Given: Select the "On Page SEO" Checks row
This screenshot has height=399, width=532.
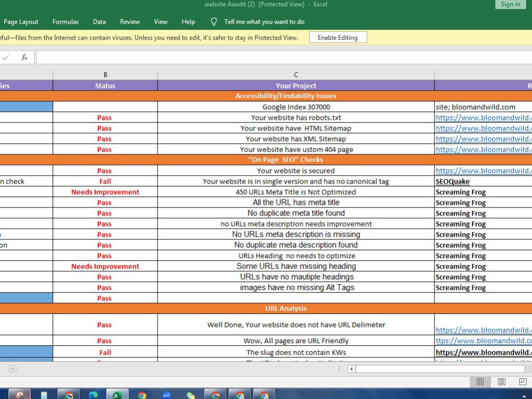Looking at the screenshot, I should point(266,160).
